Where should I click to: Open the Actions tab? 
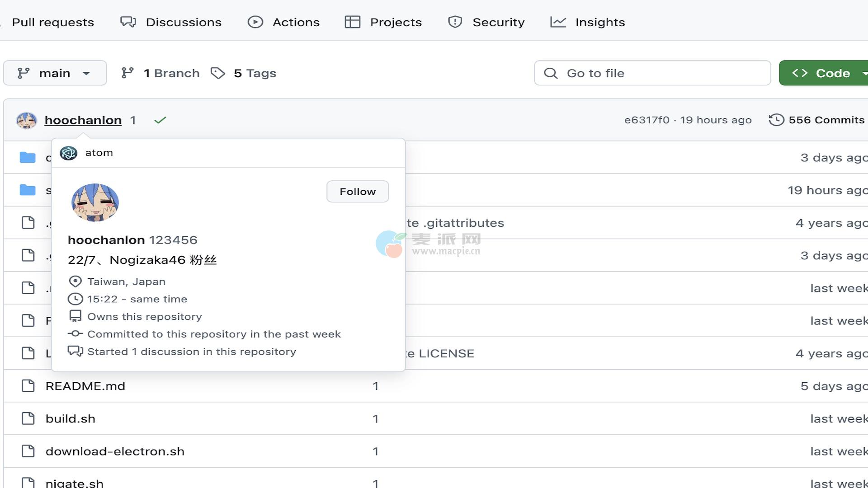coord(284,22)
